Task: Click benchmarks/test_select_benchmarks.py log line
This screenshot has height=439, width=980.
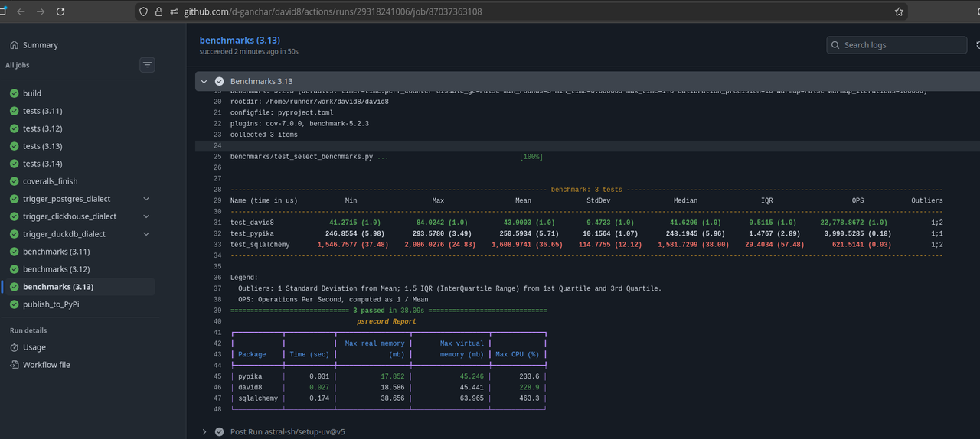Action: pos(387,157)
